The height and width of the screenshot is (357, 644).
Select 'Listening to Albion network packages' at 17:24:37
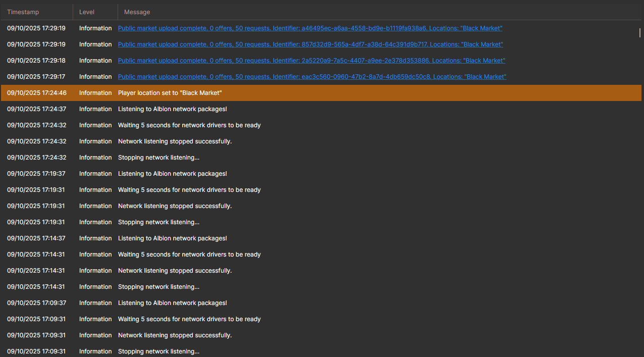click(172, 109)
